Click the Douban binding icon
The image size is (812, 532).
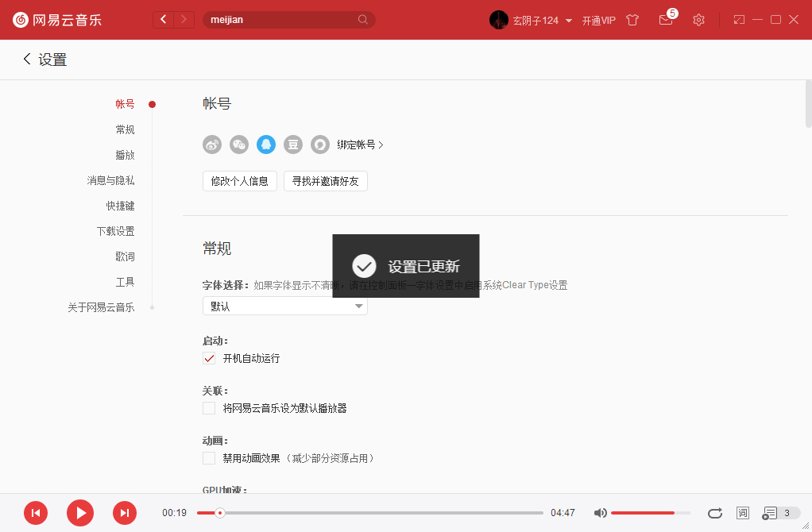pyautogui.click(x=293, y=145)
